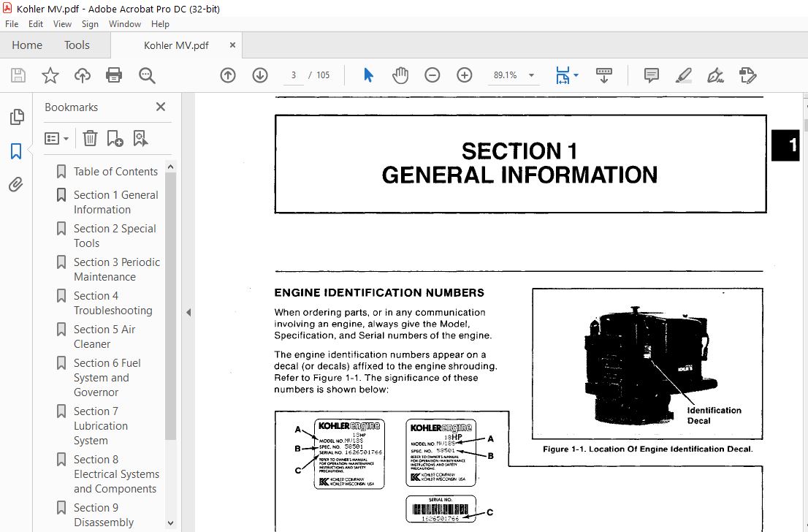The height and width of the screenshot is (532, 808).
Task: Close the Kohler MV.pdf tab
Action: (x=232, y=45)
